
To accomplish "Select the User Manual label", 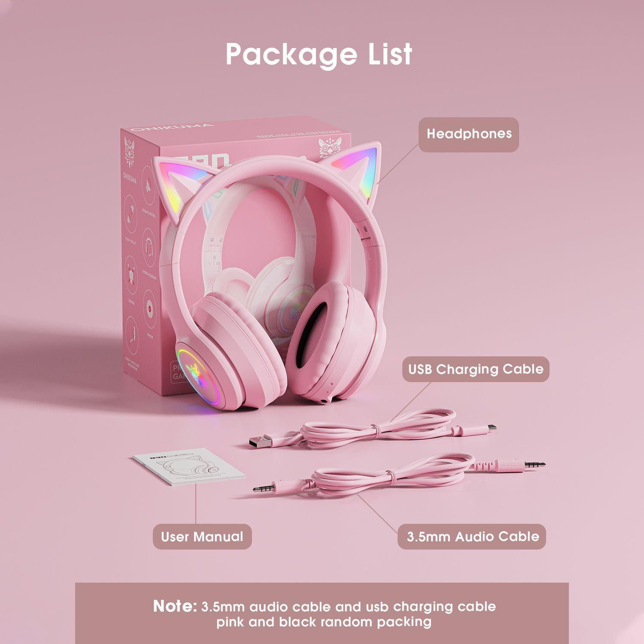I will (x=202, y=537).
